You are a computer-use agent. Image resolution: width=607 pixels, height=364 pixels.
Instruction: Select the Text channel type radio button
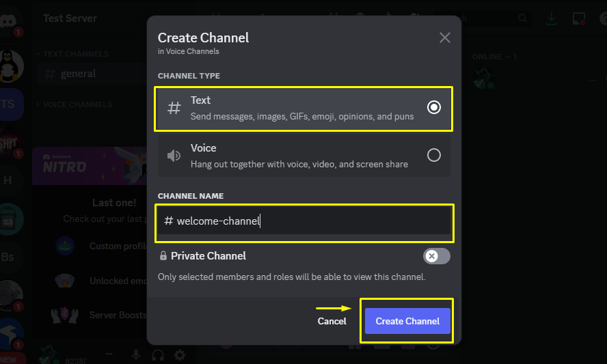point(433,107)
